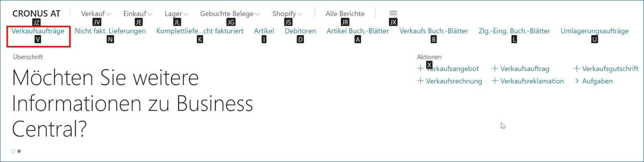Screen dimensions: 644x162
Task: Open the Lager dropdown menu
Action: 176,14
